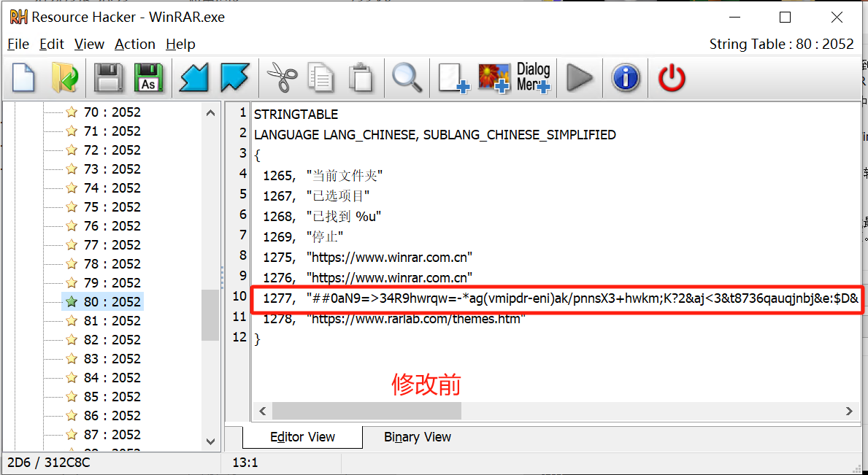
Task: Click the 1277 encoded string line
Action: 561,299
